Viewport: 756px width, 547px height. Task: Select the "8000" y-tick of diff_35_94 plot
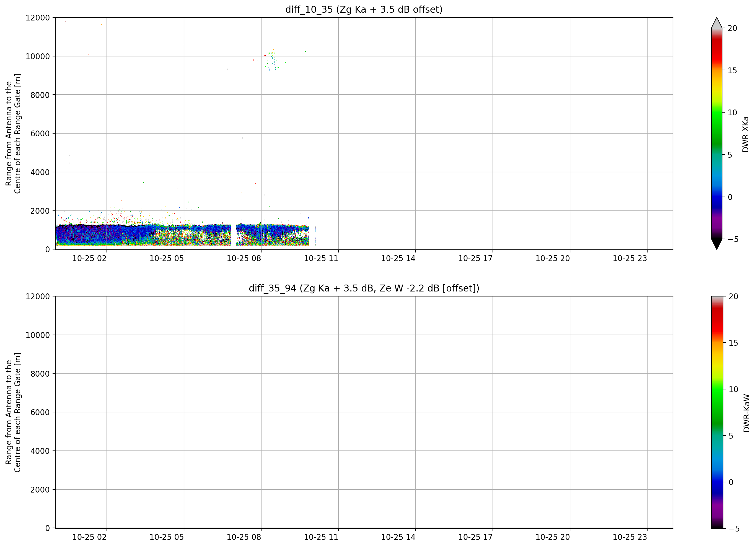click(40, 374)
